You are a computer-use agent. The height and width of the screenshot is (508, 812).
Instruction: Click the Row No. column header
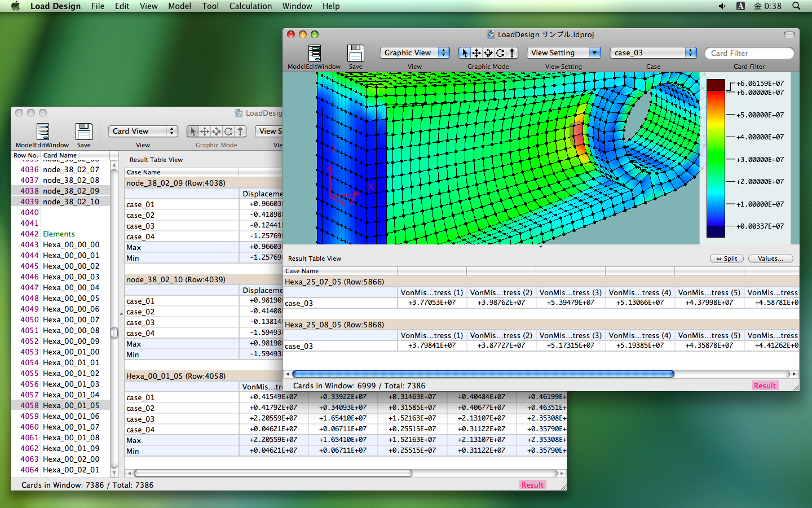[26, 155]
